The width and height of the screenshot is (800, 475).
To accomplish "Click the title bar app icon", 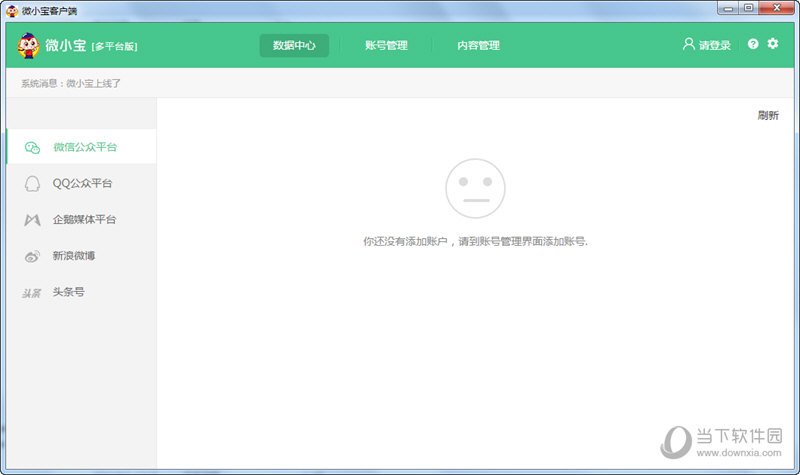I will (12, 10).
